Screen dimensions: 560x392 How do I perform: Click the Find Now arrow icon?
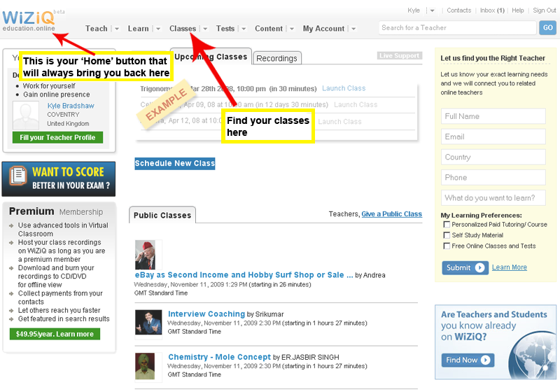[485, 360]
